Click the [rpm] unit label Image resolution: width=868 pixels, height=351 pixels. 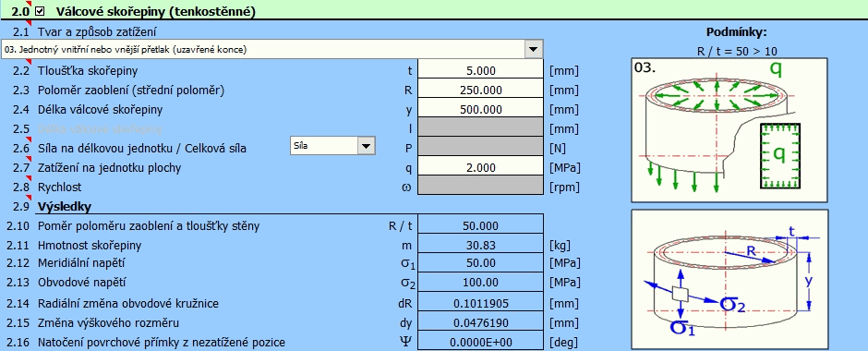564,188
